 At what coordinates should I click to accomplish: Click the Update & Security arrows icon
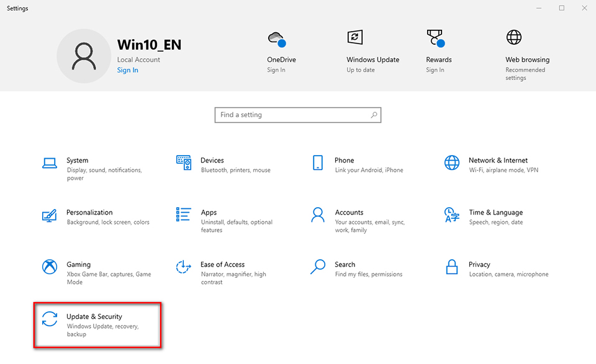50,319
